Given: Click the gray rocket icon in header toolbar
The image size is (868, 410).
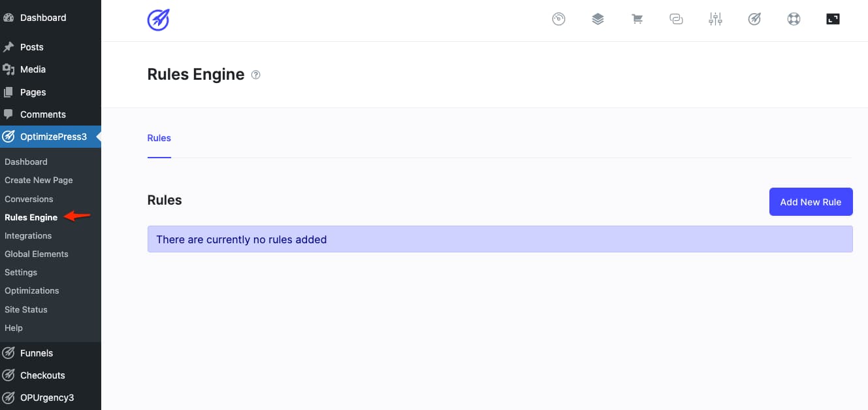Looking at the screenshot, I should coord(754,20).
